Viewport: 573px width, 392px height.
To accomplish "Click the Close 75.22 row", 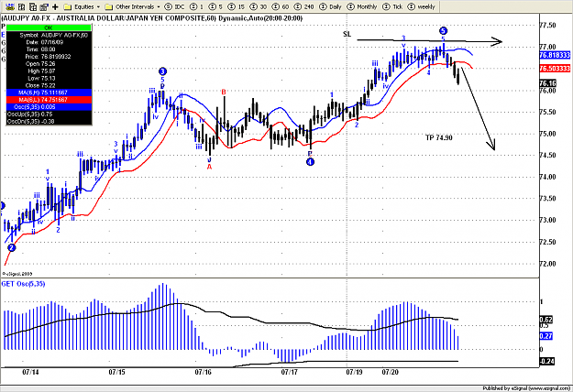I will (49, 85).
